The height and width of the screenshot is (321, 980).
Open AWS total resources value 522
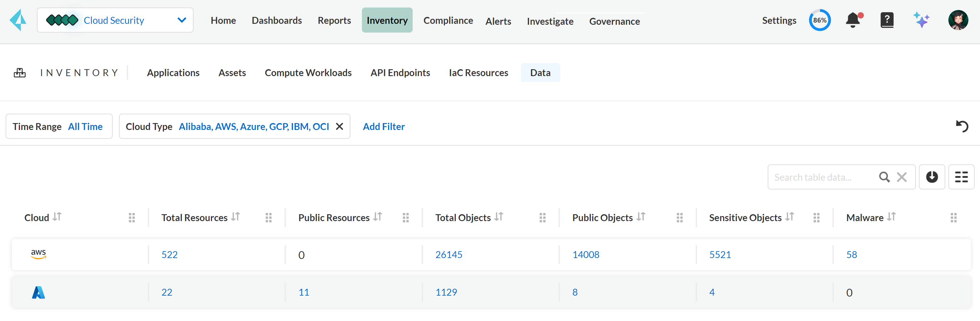click(x=169, y=254)
